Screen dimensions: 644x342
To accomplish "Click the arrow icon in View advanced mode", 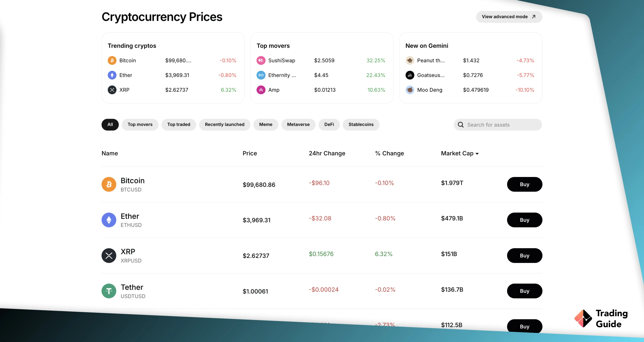I will pos(534,17).
